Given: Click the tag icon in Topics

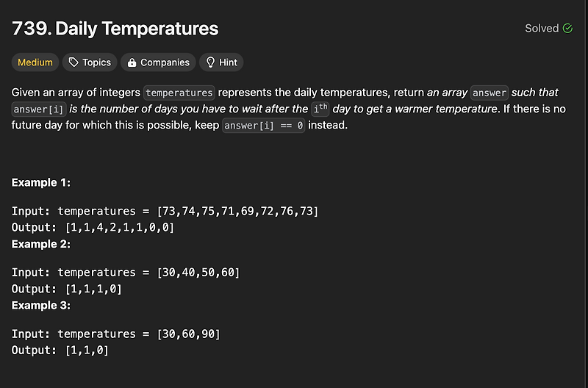Looking at the screenshot, I should (x=73, y=62).
